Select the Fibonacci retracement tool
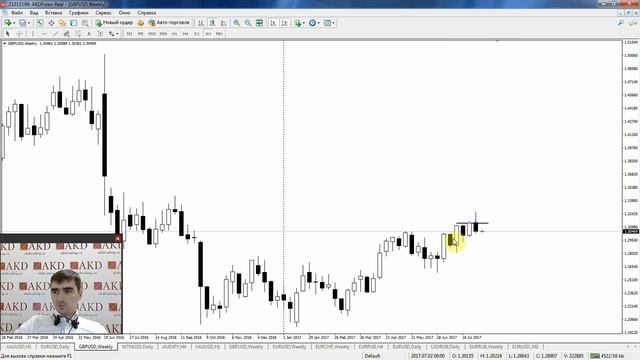 tap(78, 33)
